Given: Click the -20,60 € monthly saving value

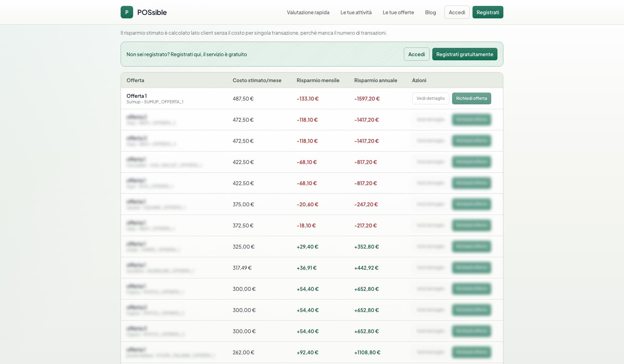Looking at the screenshot, I should (307, 205).
